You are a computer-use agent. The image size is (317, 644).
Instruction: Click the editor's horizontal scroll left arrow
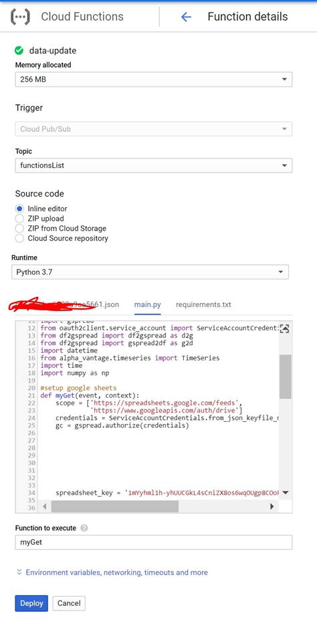(45, 506)
